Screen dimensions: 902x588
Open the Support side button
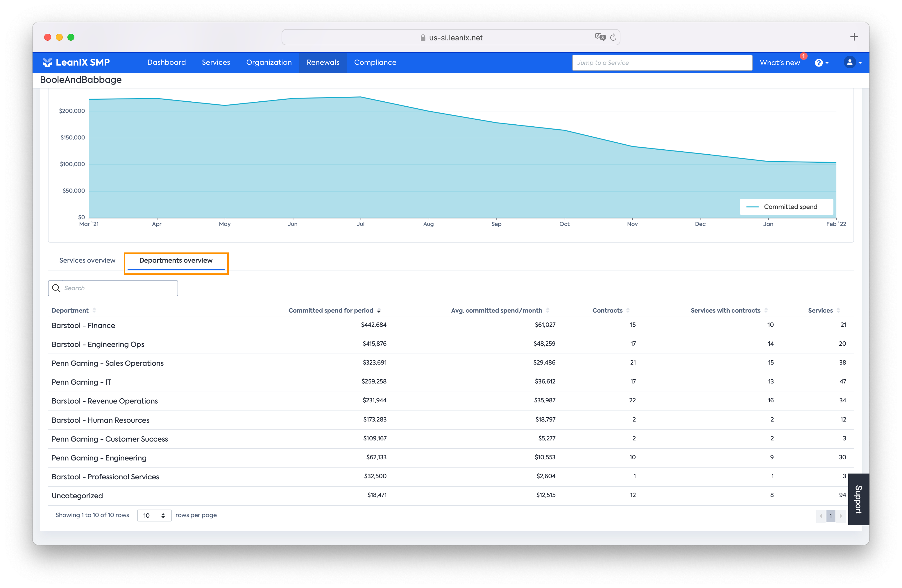[x=858, y=499]
